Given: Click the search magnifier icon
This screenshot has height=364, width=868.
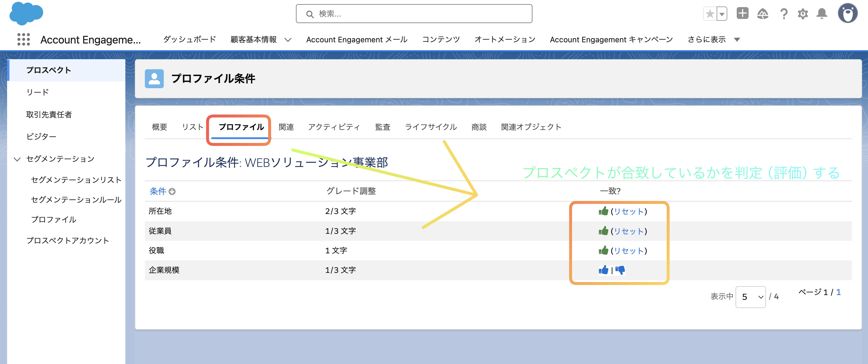Looking at the screenshot, I should (310, 14).
